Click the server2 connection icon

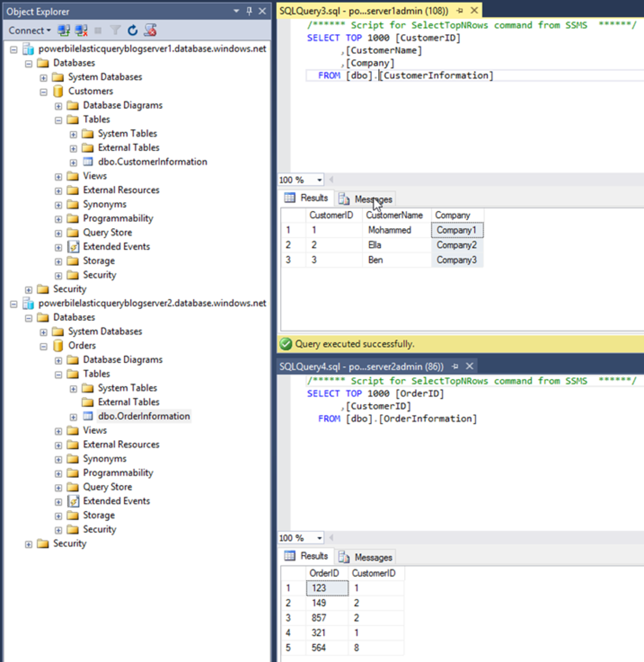point(28,303)
